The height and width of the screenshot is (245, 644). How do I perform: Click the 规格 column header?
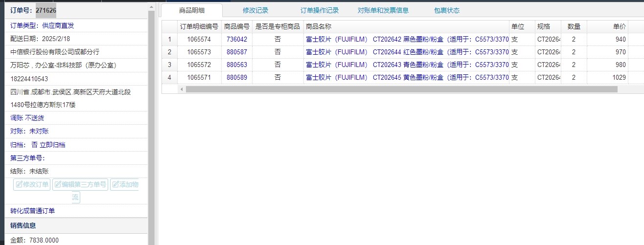(x=548, y=26)
